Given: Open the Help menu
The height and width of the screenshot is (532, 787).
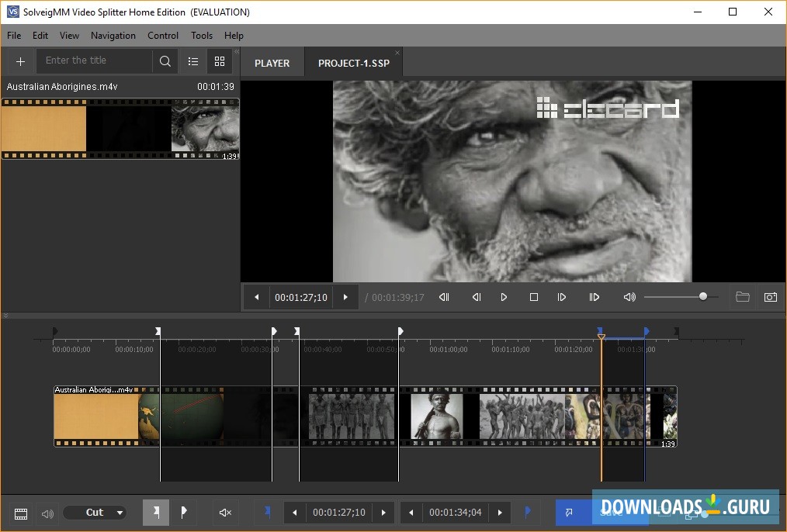Looking at the screenshot, I should click(x=234, y=36).
